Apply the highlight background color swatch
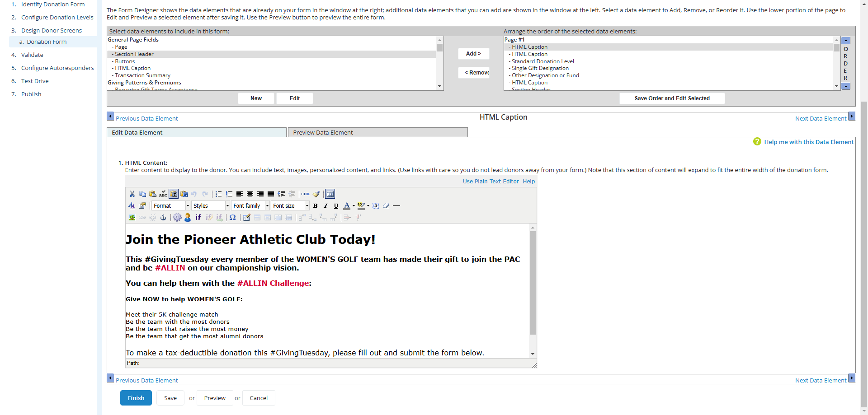 coord(361,205)
